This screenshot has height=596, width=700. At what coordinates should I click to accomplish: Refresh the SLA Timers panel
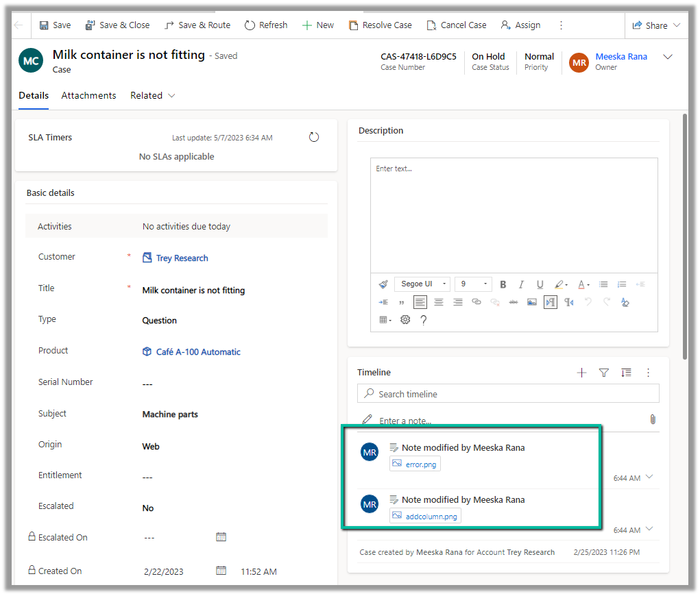tap(314, 138)
